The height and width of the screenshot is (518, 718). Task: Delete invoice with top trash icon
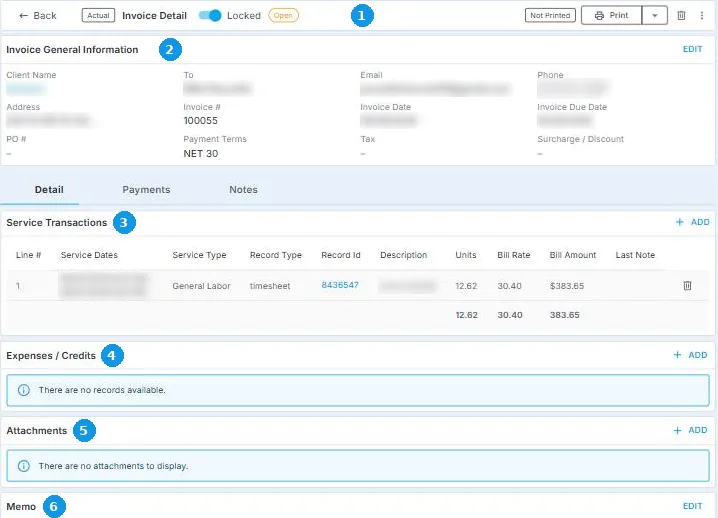pyautogui.click(x=681, y=16)
